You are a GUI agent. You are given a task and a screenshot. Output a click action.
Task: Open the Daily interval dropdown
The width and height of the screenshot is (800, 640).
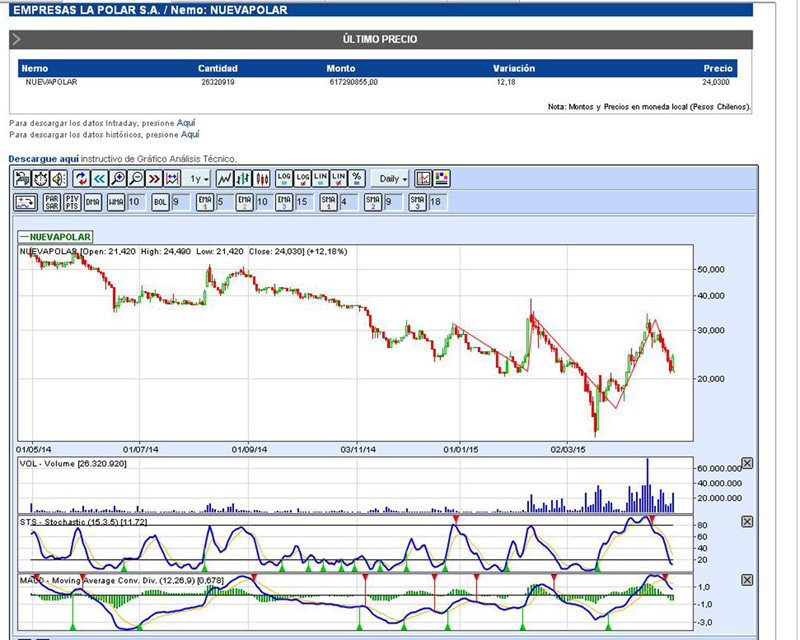point(390,179)
